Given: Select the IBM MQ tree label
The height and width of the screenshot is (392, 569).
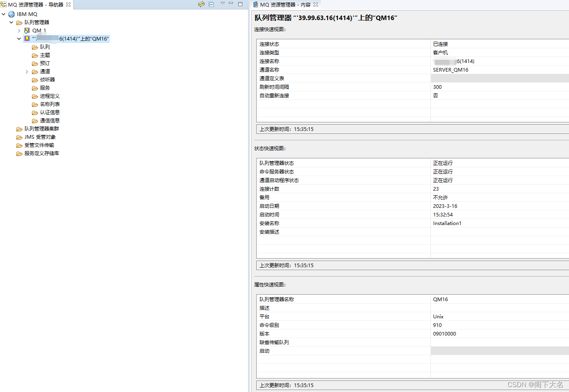Looking at the screenshot, I should [27, 14].
